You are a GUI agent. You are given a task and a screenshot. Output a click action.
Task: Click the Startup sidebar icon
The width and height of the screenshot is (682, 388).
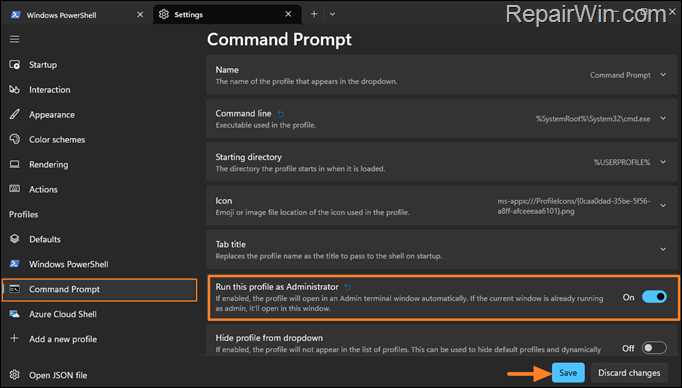pyautogui.click(x=14, y=65)
